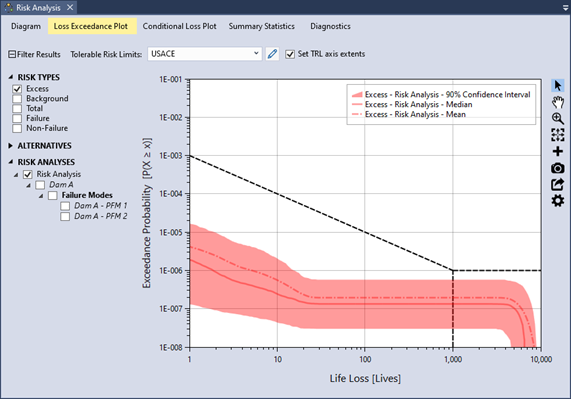571x399 pixels.
Task: Click the 90% Confidence Interval legend entry
Action: (x=441, y=95)
